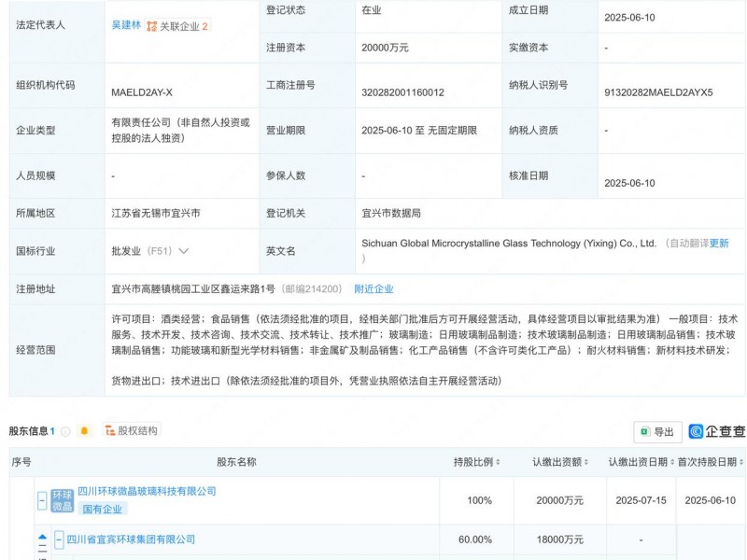Click the 工商注册号 value 320282001160012

pos(402,92)
